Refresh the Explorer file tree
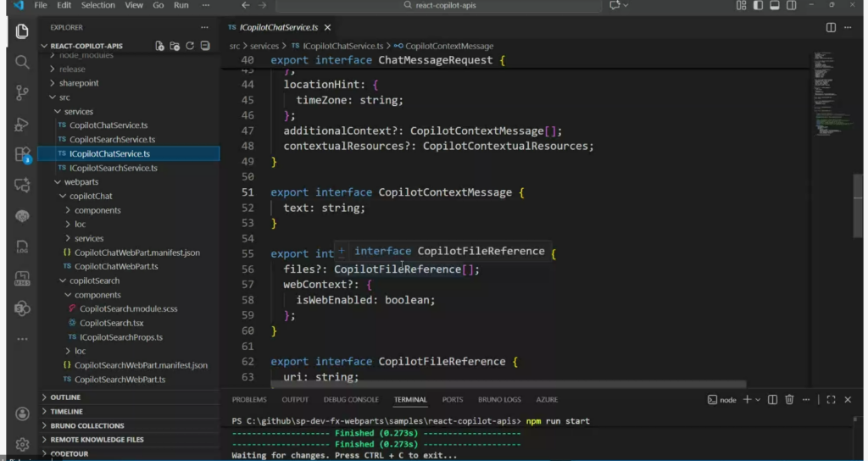 pyautogui.click(x=190, y=46)
